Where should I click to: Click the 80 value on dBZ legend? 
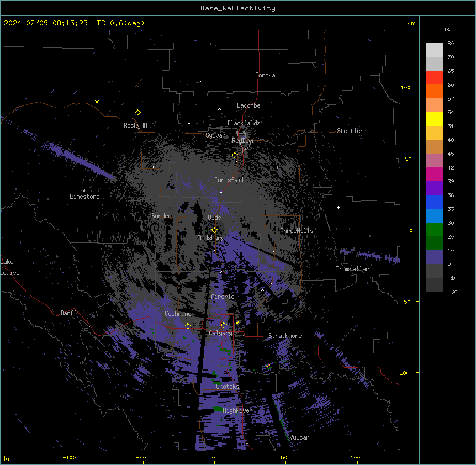(451, 44)
